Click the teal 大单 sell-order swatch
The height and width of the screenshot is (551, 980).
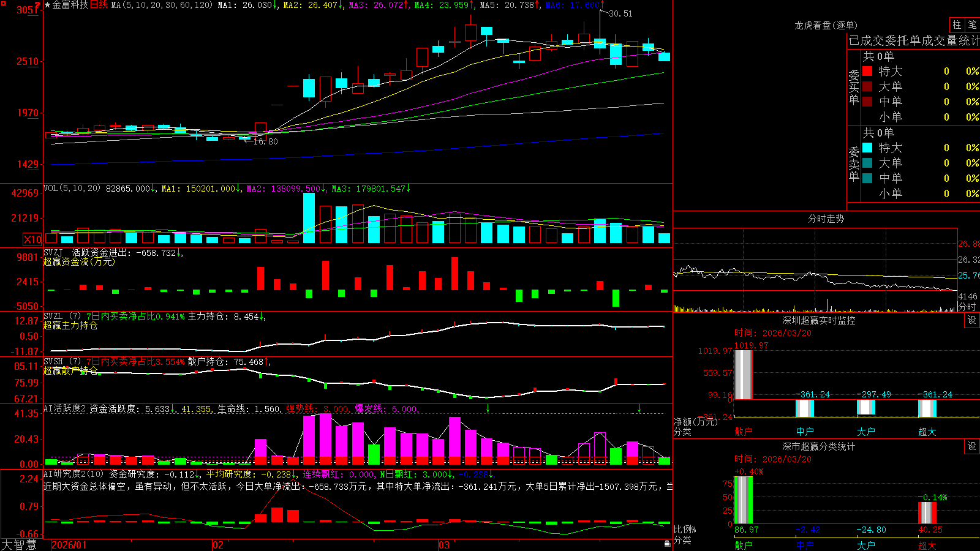[867, 163]
